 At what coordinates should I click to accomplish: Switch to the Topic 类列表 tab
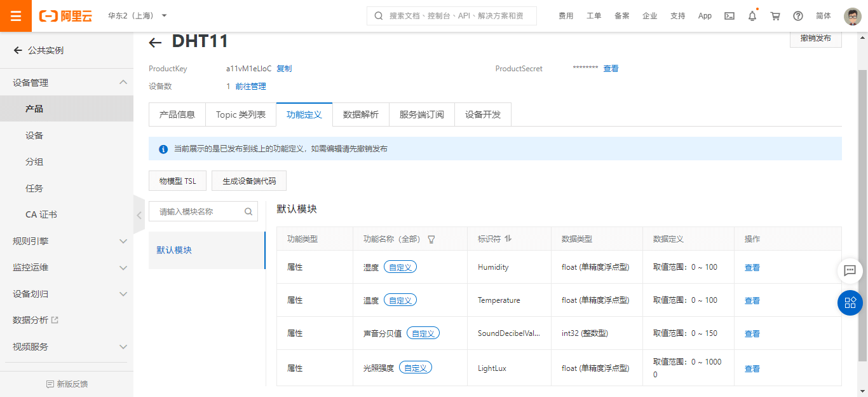pos(241,115)
